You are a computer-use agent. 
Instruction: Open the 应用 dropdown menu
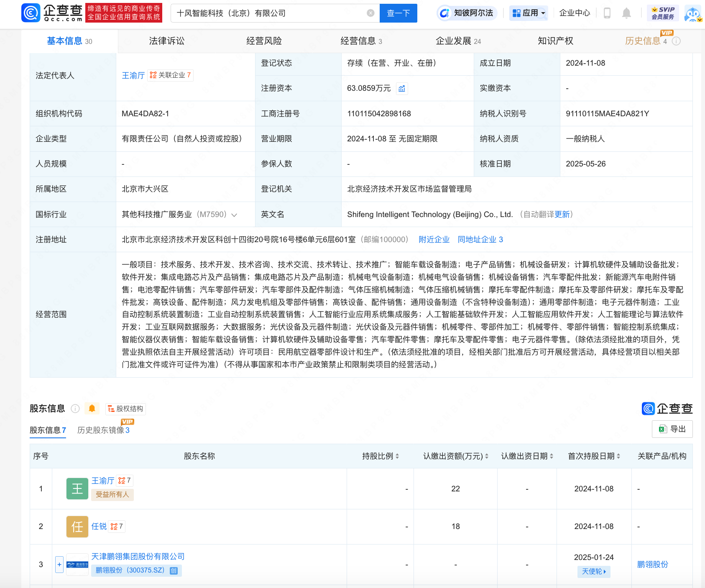[x=529, y=13]
